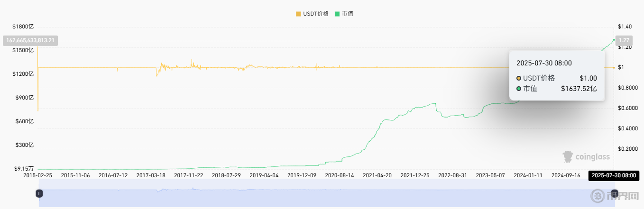Click the 2019-12-09 date label

coord(302,175)
